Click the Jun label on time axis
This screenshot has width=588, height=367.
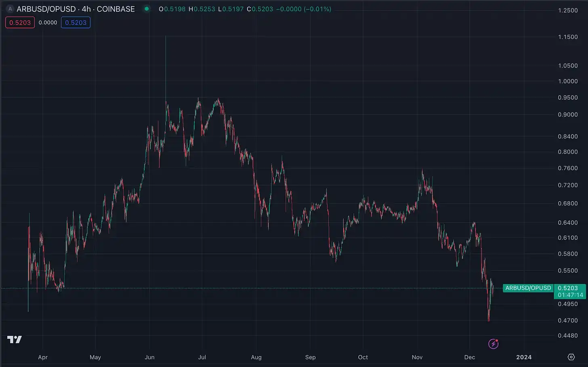coord(149,357)
